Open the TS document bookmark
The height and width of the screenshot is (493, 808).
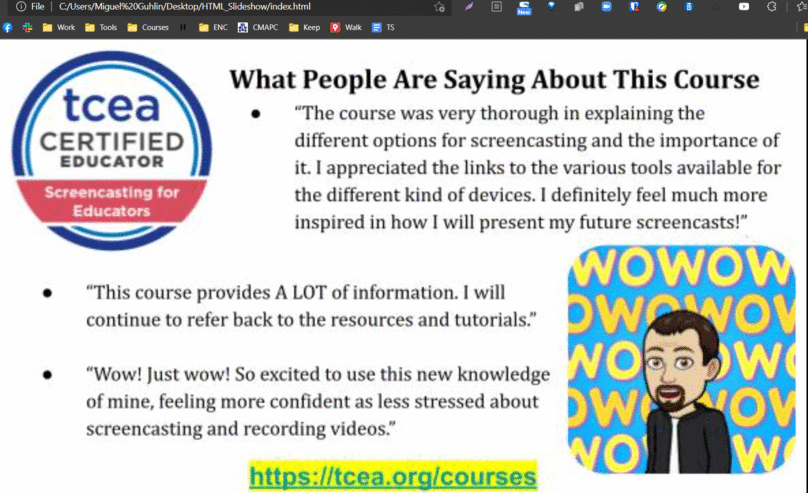tap(383, 27)
